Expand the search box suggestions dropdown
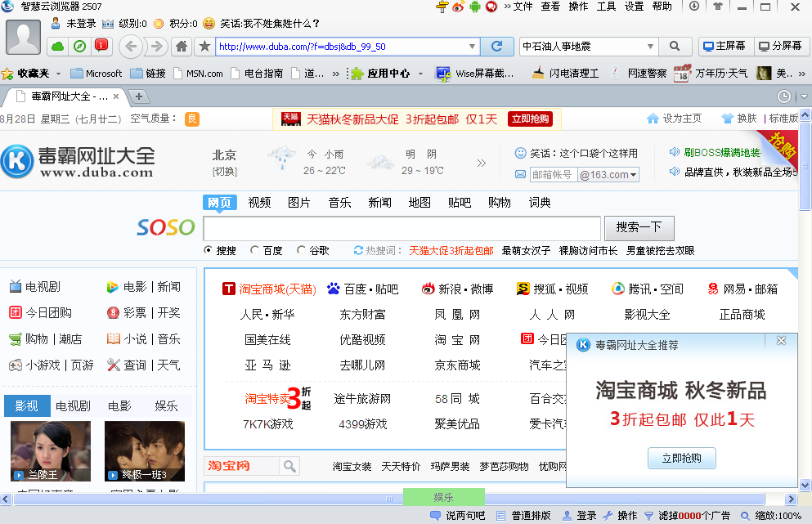The width and height of the screenshot is (812, 524). pos(650,47)
